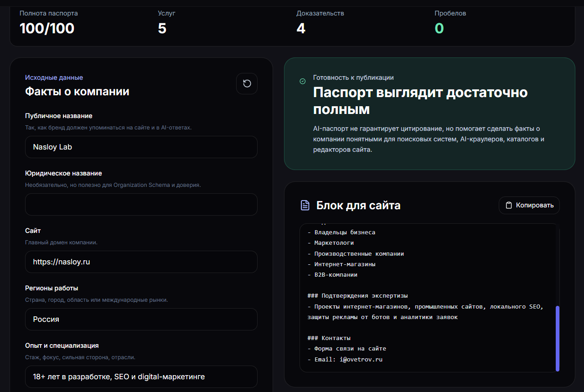Viewport: 584px width, 392px height.
Task: Click the document icon beside Блок для сайта
Action: (x=305, y=205)
